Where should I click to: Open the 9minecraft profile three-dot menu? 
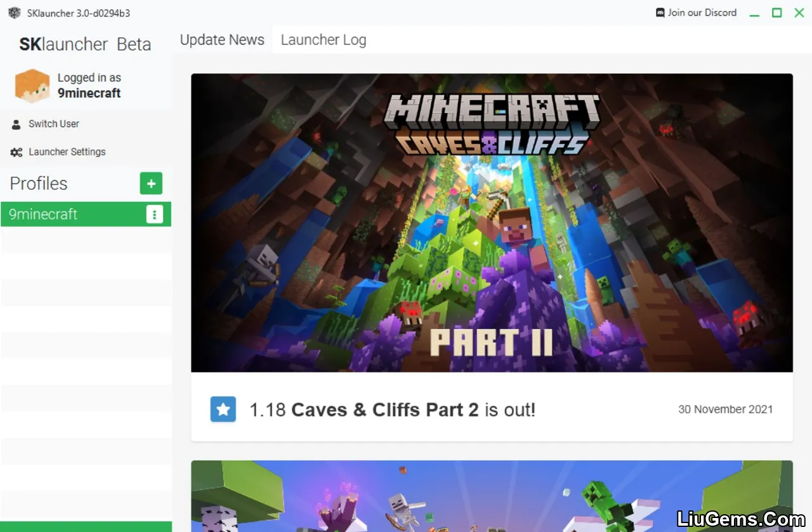(154, 214)
